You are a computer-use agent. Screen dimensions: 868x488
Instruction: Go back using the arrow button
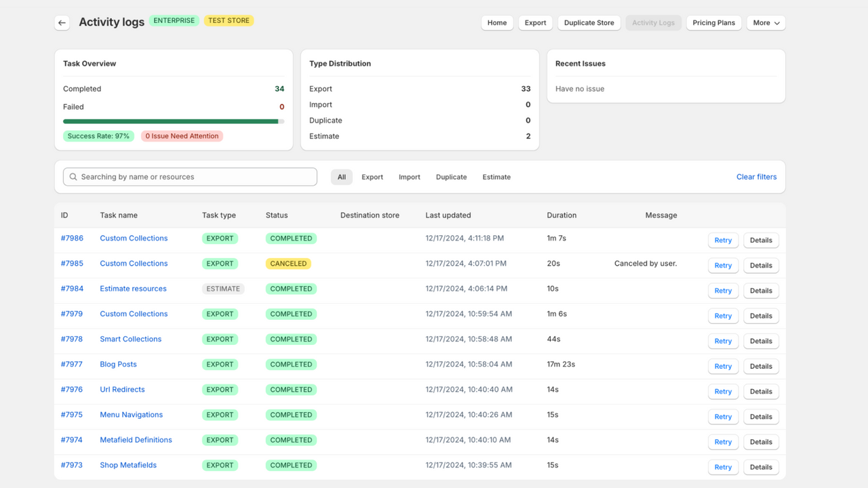click(x=62, y=22)
